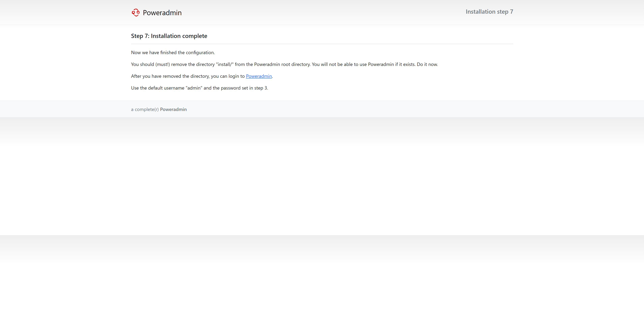Click footer 'a complete(r)' text
Viewport: 644px width, 323px height.
pyautogui.click(x=145, y=109)
